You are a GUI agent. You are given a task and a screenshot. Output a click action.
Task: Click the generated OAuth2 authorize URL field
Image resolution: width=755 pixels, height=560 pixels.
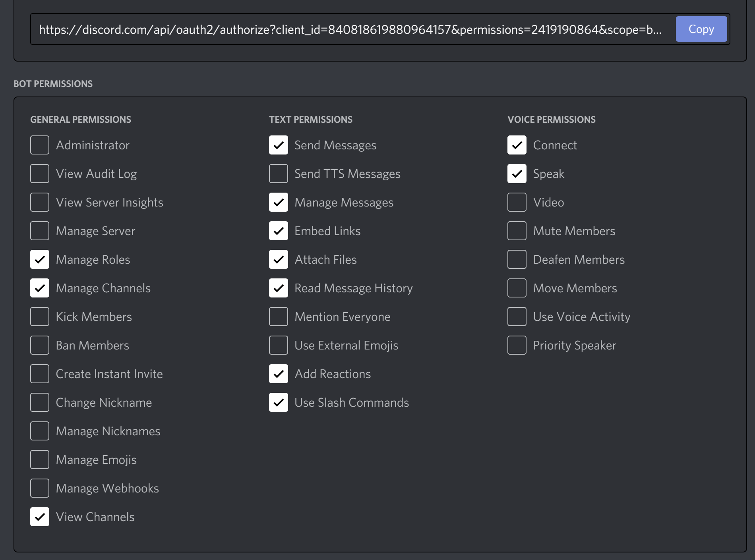tap(350, 29)
